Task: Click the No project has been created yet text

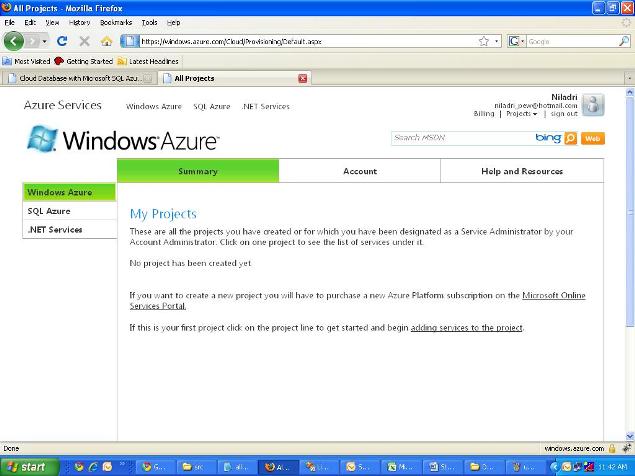Action: pyautogui.click(x=191, y=263)
